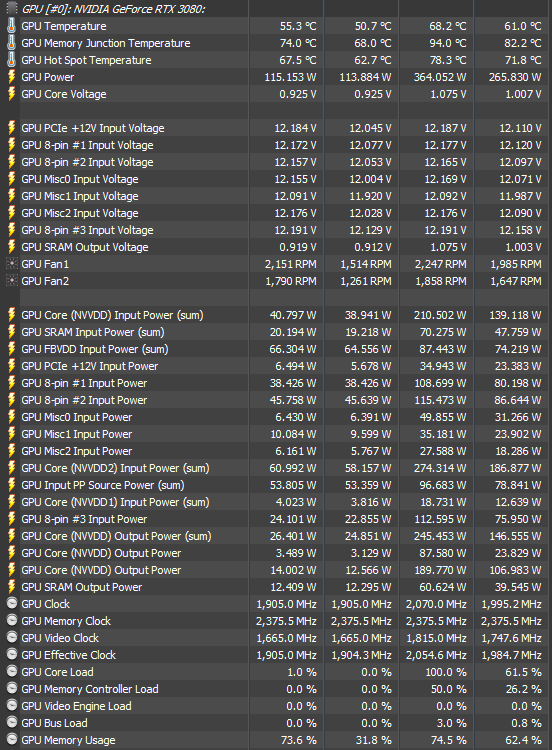Select lightning icon beside GPU Misc2 Input Voltage

(11, 213)
